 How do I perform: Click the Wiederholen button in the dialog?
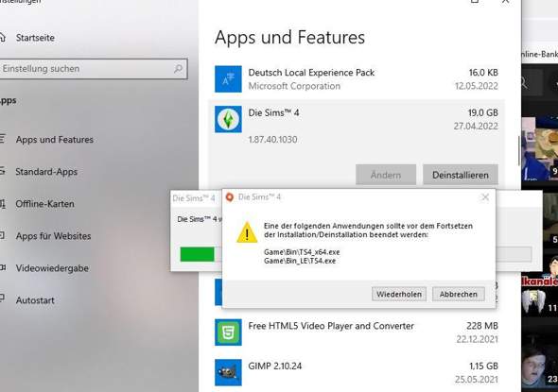click(x=399, y=295)
